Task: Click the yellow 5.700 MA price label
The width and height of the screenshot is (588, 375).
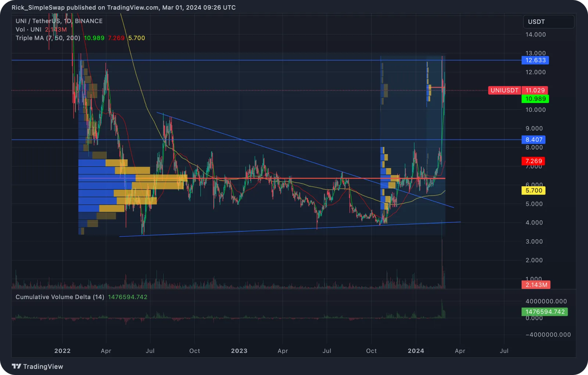Action: click(533, 190)
